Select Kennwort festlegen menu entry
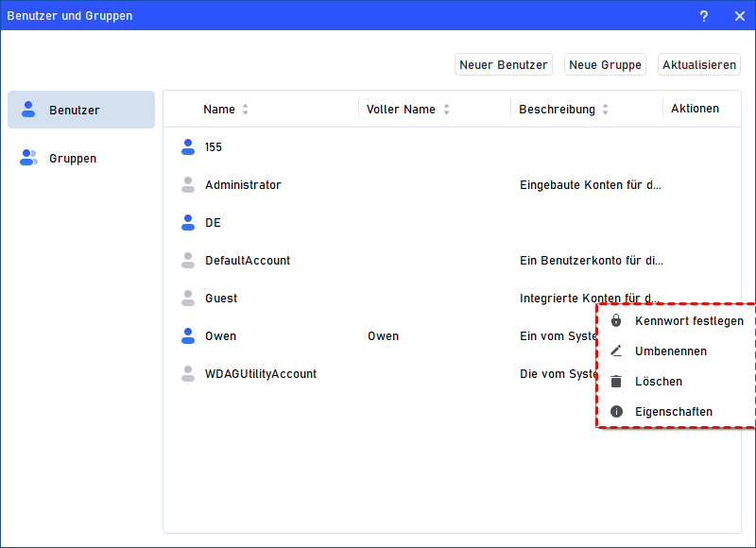 pyautogui.click(x=689, y=321)
